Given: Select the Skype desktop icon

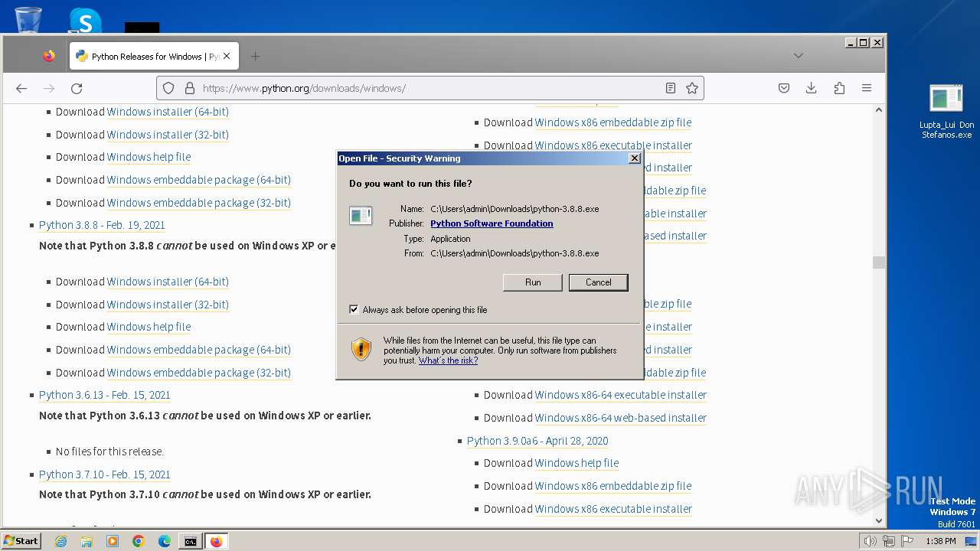Looking at the screenshot, I should (x=85, y=21).
